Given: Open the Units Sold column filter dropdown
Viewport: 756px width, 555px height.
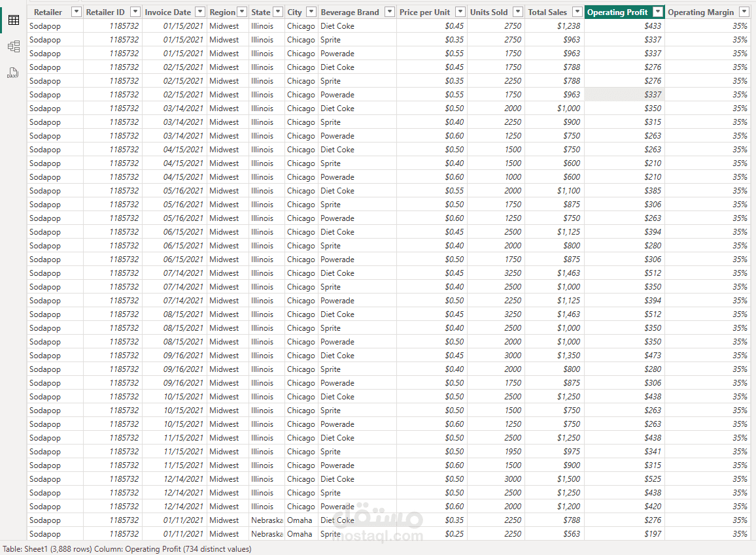Looking at the screenshot, I should [518, 12].
